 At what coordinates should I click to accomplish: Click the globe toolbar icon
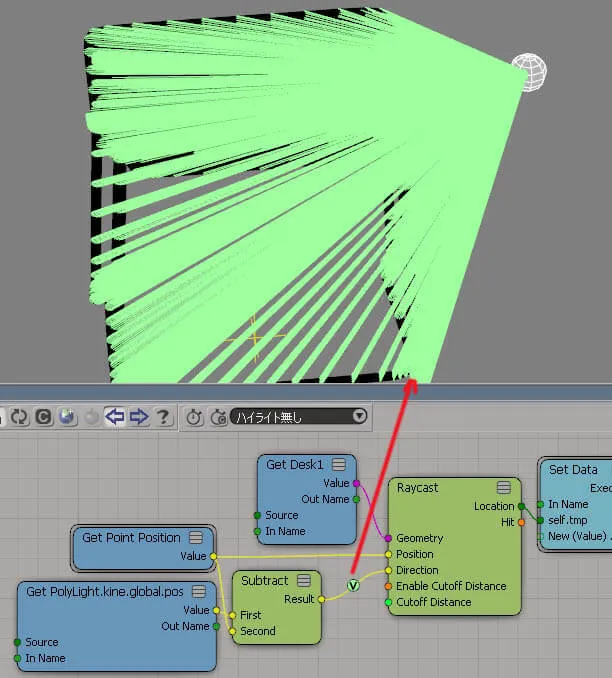[67, 417]
